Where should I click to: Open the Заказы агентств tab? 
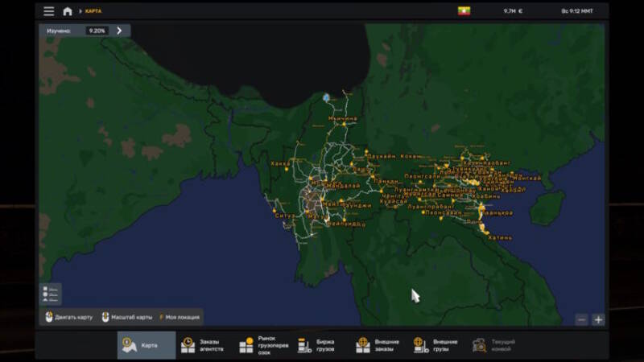point(204,345)
